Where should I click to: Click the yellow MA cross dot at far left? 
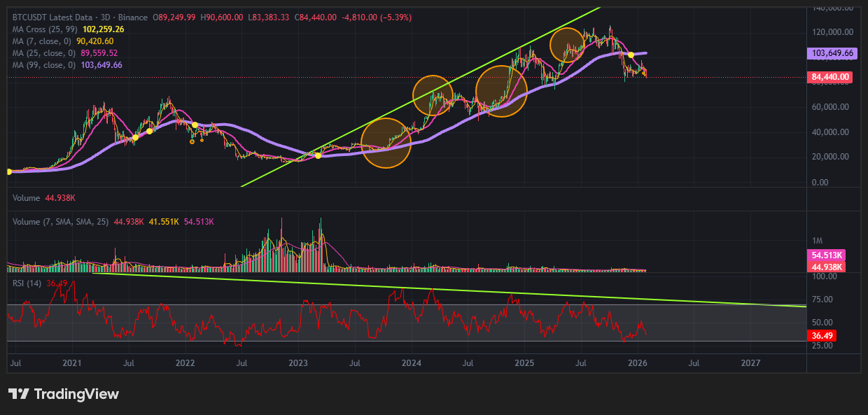(8, 171)
